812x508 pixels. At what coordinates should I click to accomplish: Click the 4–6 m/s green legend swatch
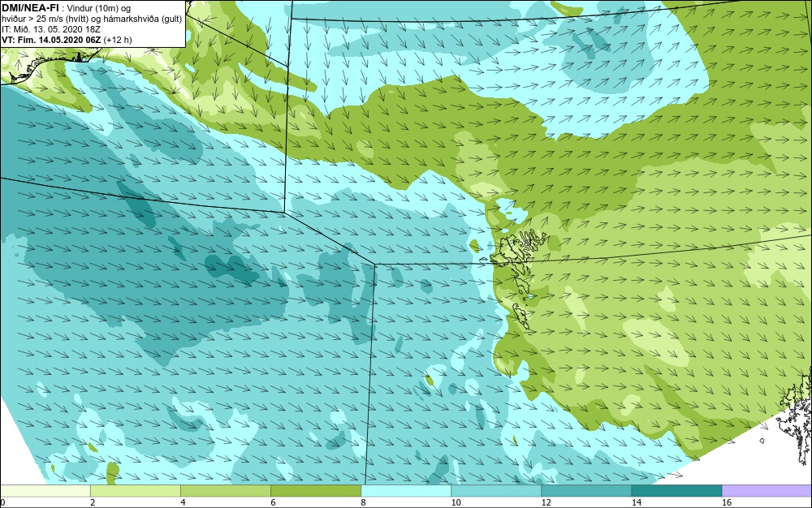tap(225, 490)
